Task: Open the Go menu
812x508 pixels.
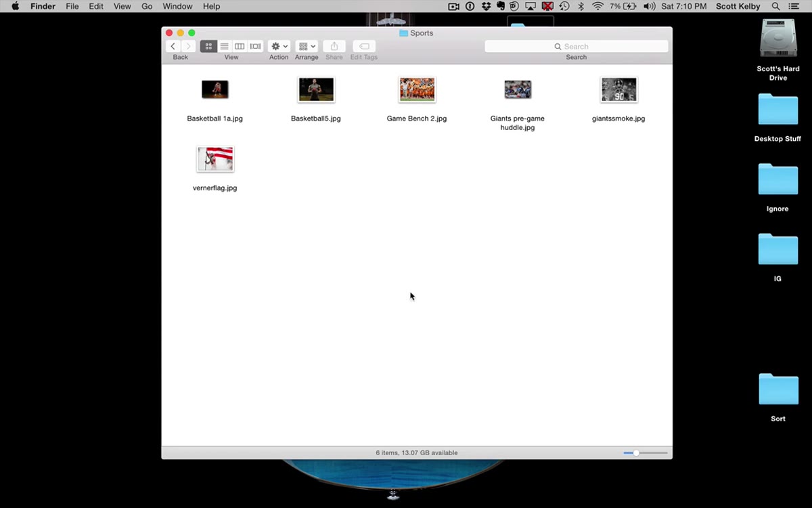Action: click(x=147, y=6)
